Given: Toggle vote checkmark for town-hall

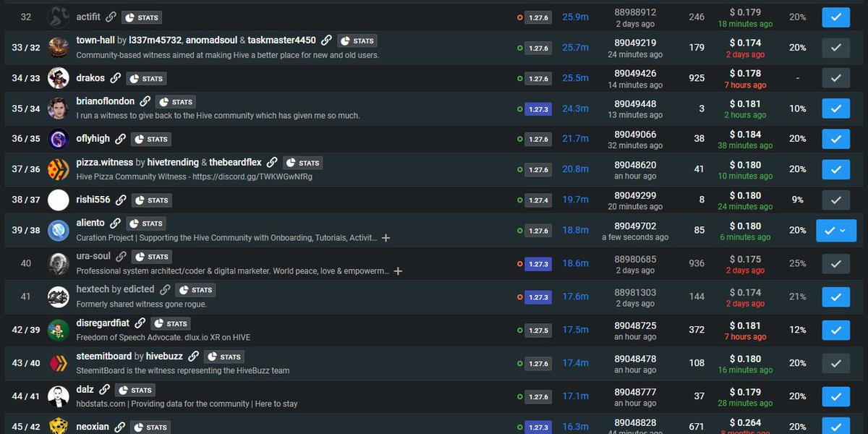Looking at the screenshot, I should tap(835, 48).
